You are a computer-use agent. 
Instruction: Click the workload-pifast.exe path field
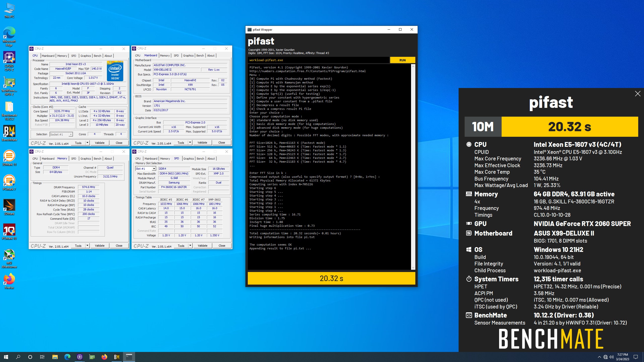(318, 60)
